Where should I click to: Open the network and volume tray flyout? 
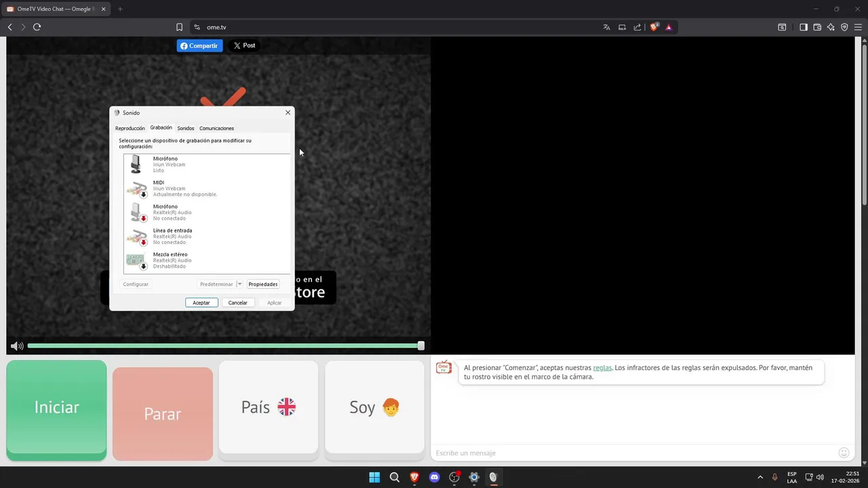pyautogui.click(x=814, y=477)
